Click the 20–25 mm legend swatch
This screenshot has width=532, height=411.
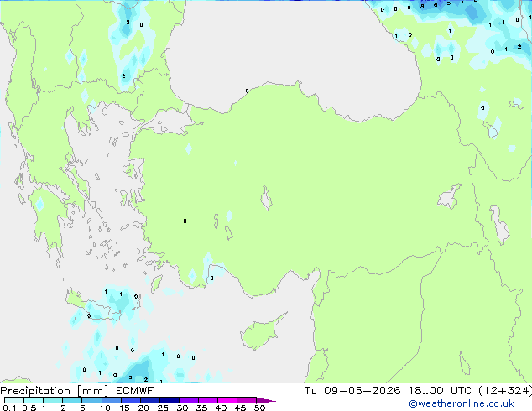(x=149, y=400)
